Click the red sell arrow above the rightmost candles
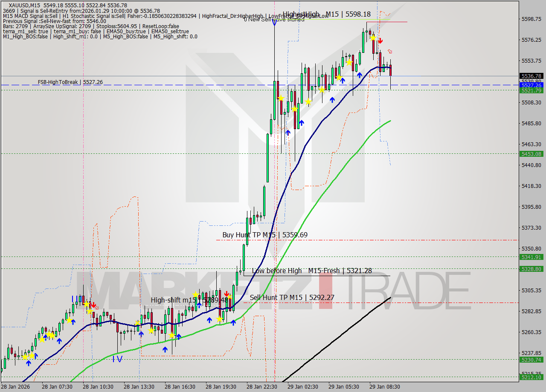This screenshot has height=392, width=546. (381, 40)
